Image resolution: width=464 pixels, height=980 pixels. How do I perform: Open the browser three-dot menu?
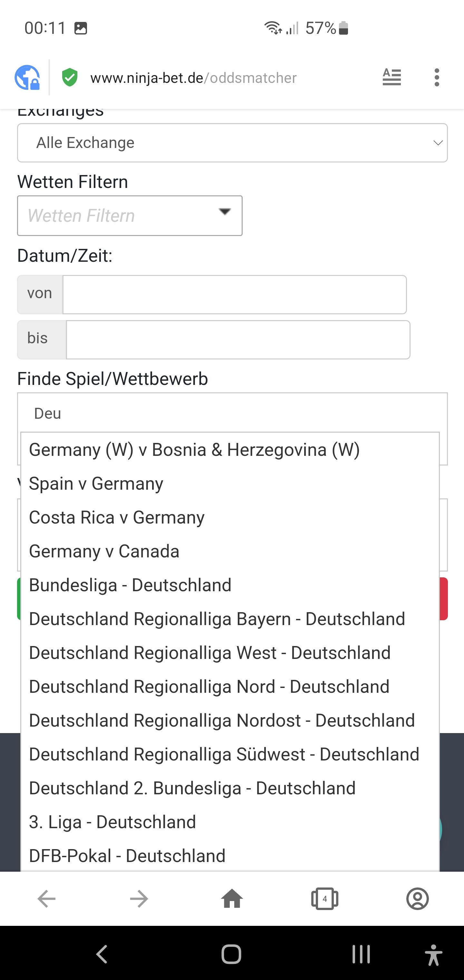pyautogui.click(x=437, y=78)
